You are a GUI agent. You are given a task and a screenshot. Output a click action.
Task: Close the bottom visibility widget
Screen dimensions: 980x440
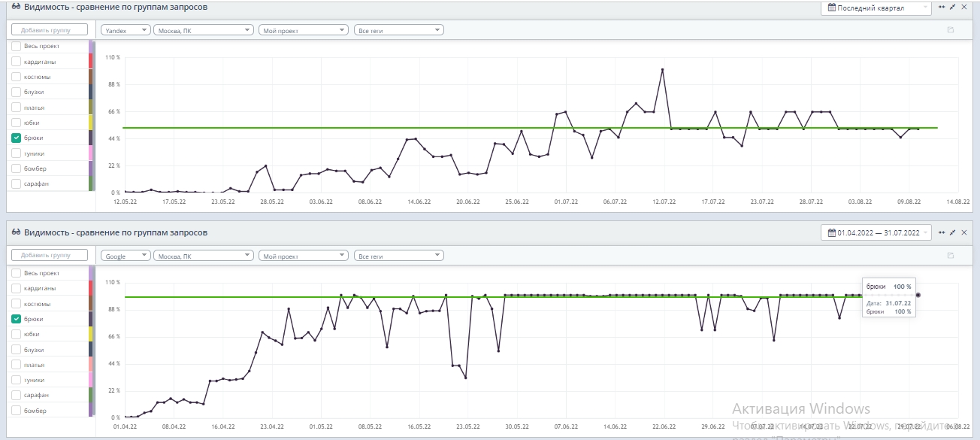pyautogui.click(x=964, y=233)
